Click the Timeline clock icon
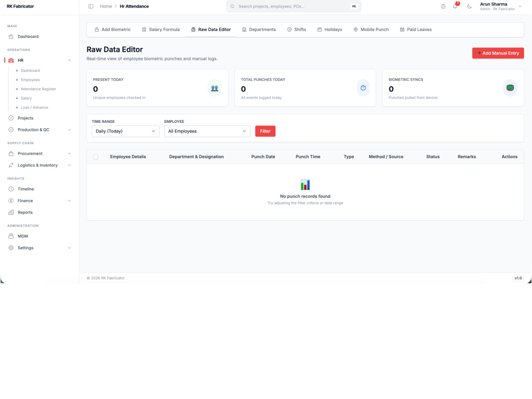This screenshot has height=399, width=532. [11, 189]
